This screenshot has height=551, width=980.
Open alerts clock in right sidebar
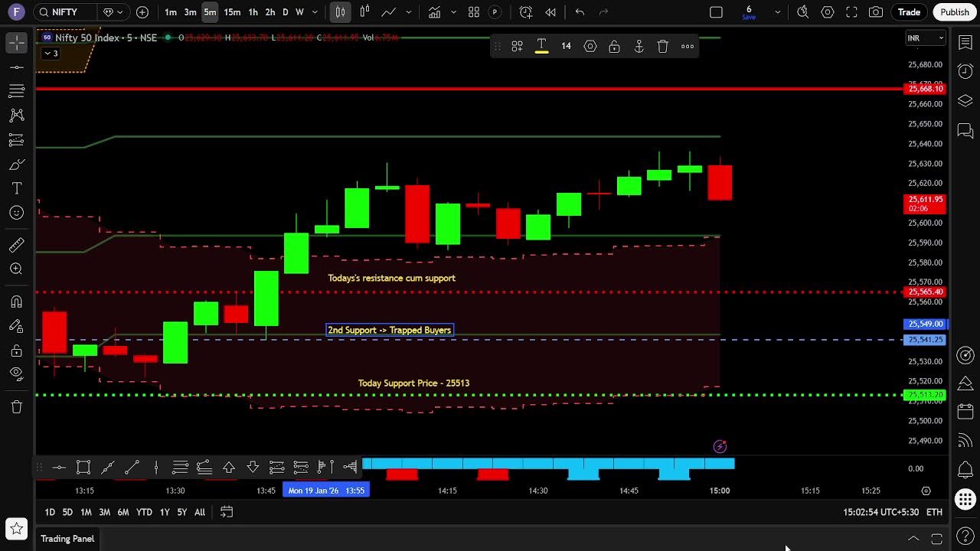pyautogui.click(x=965, y=71)
